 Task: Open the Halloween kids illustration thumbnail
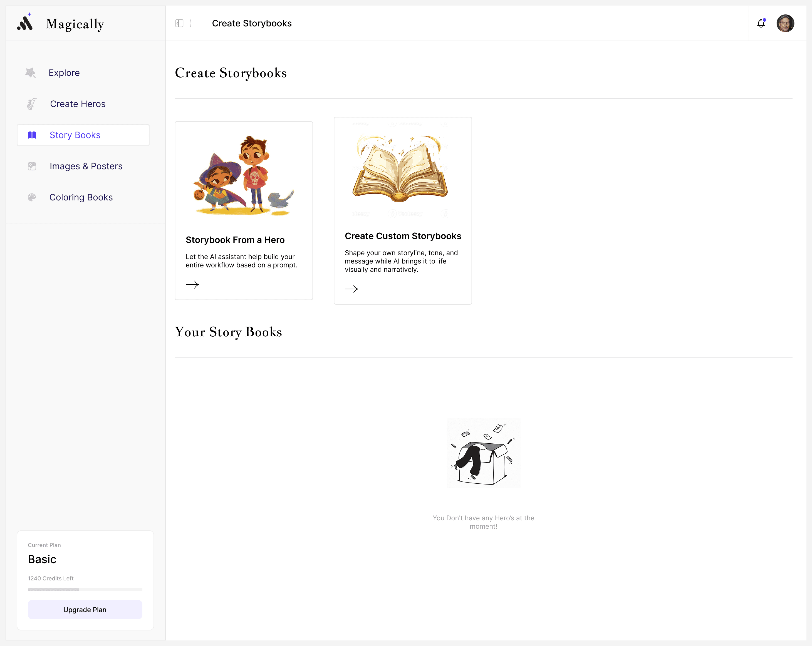(x=244, y=176)
